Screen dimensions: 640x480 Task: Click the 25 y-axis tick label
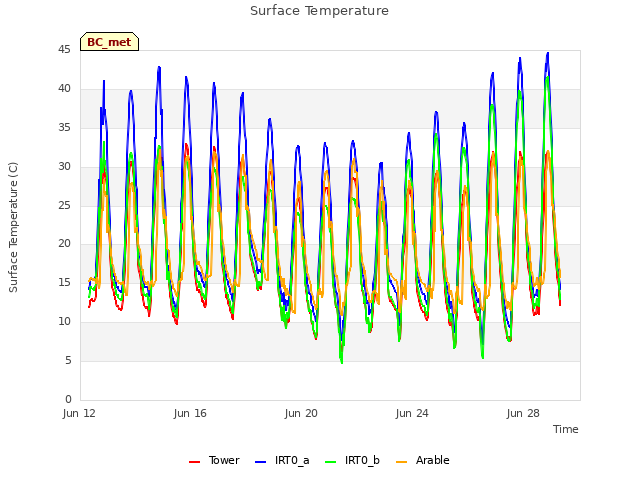tap(64, 205)
